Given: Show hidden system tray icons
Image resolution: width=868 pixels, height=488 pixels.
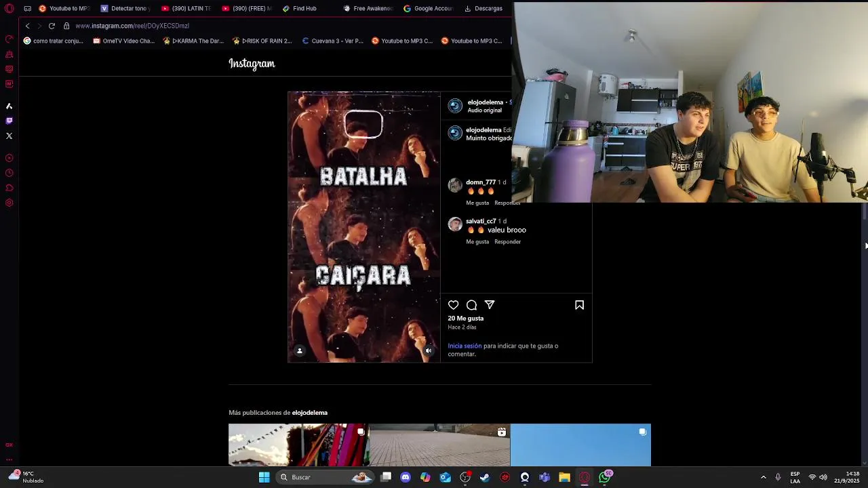Looking at the screenshot, I should click(763, 477).
